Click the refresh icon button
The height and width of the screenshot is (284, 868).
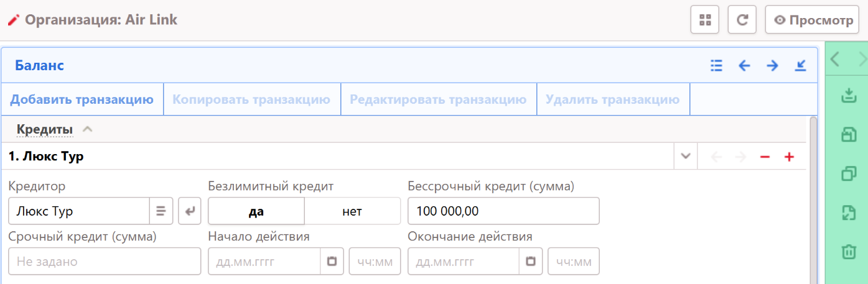tap(742, 20)
